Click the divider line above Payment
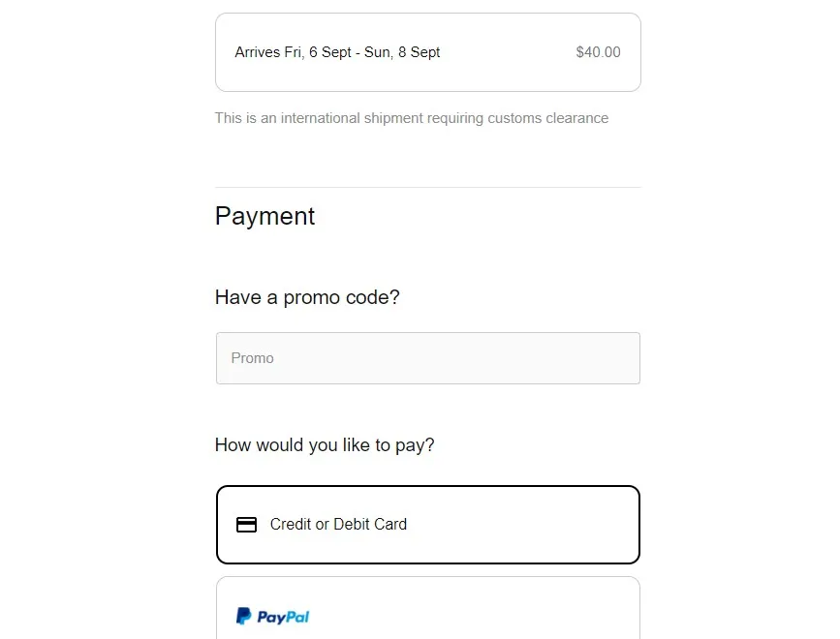The width and height of the screenshot is (840, 639). pos(427,187)
